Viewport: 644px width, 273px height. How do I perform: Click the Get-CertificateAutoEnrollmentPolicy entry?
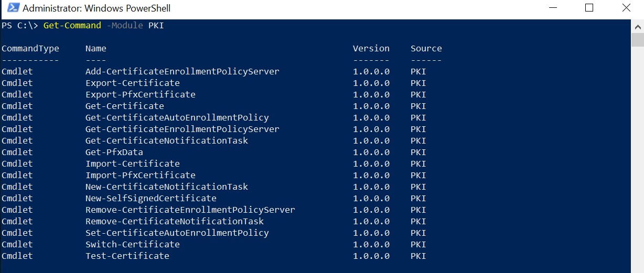(177, 117)
